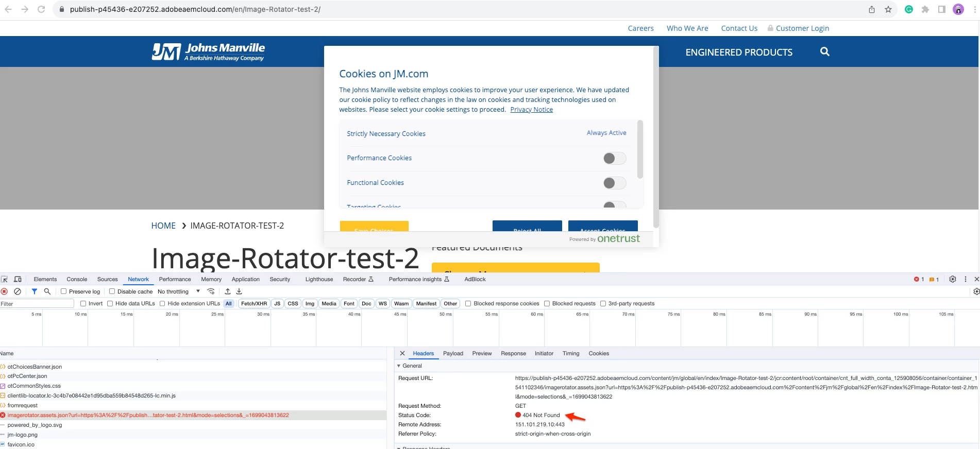980x449 pixels.
Task: Activate the DevTools inspect element picker
Action: pyautogui.click(x=5, y=279)
